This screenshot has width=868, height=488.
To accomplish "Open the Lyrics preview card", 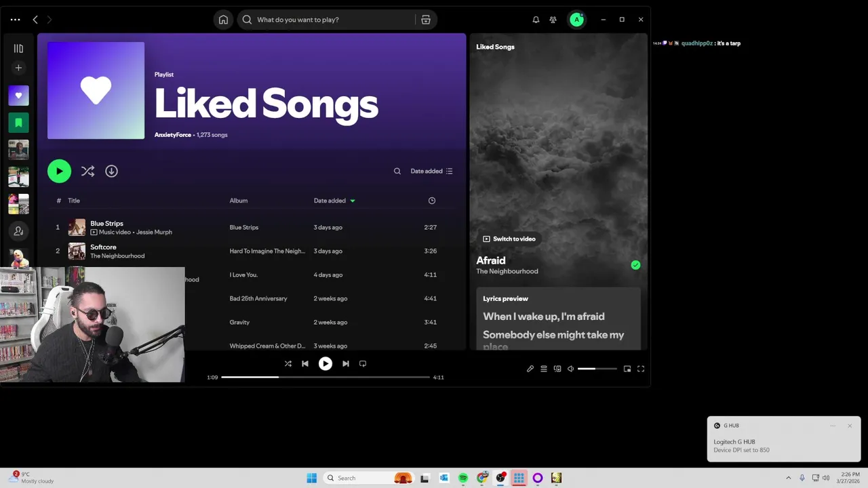I will pyautogui.click(x=559, y=319).
